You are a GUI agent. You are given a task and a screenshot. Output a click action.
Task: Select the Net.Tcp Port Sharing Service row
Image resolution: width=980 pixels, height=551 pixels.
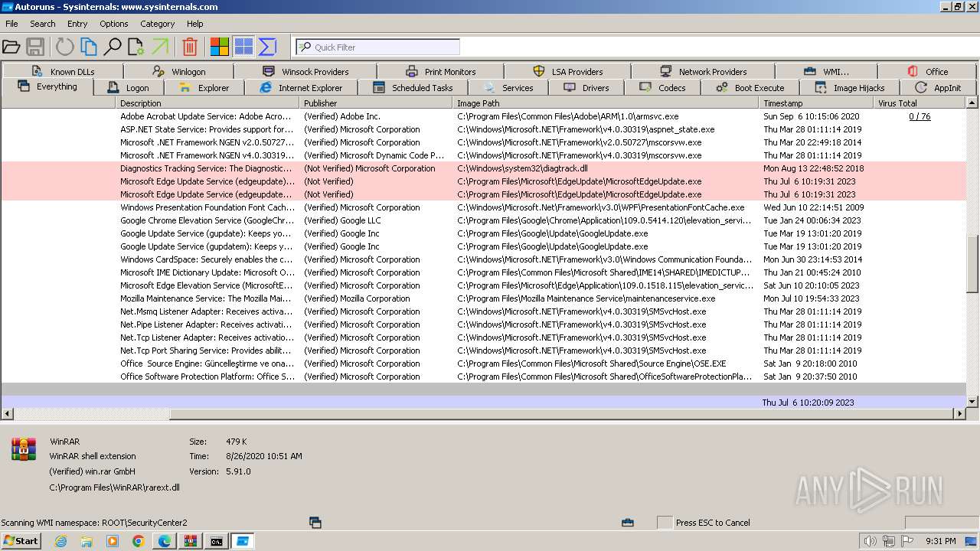point(484,350)
